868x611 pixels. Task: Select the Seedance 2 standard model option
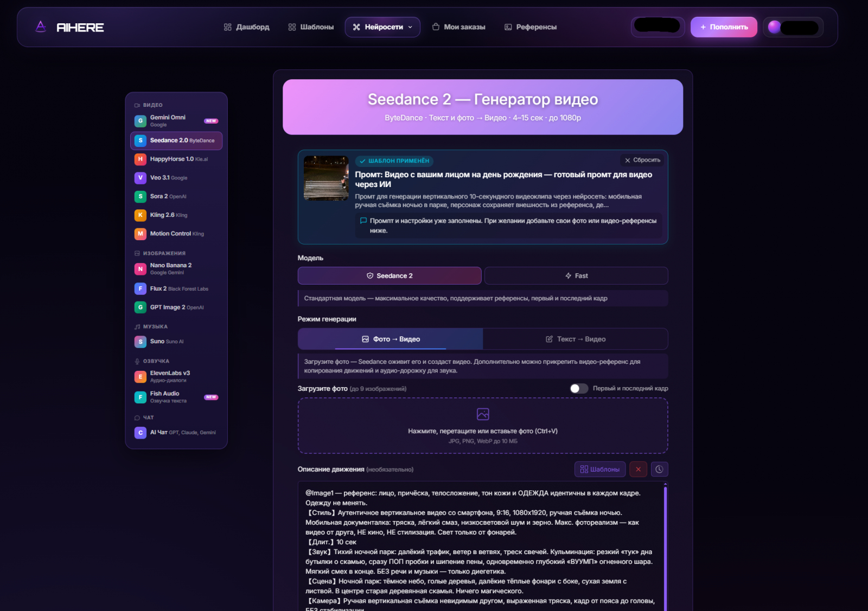point(390,276)
